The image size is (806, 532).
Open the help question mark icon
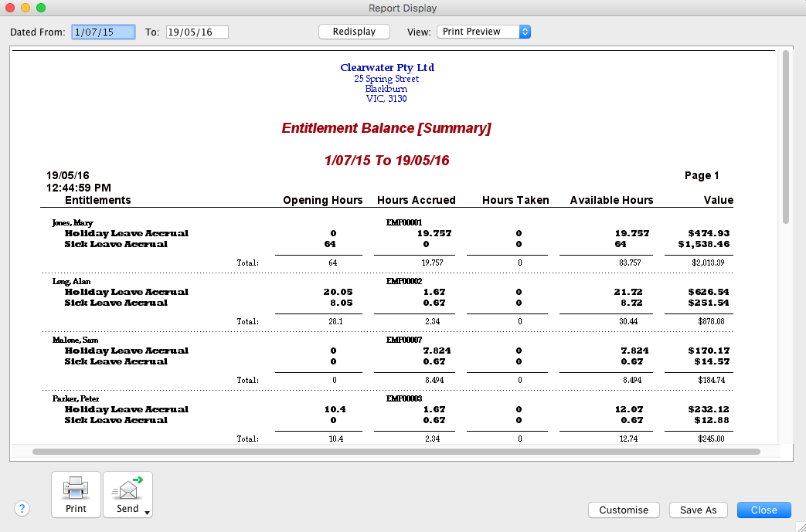tap(22, 509)
